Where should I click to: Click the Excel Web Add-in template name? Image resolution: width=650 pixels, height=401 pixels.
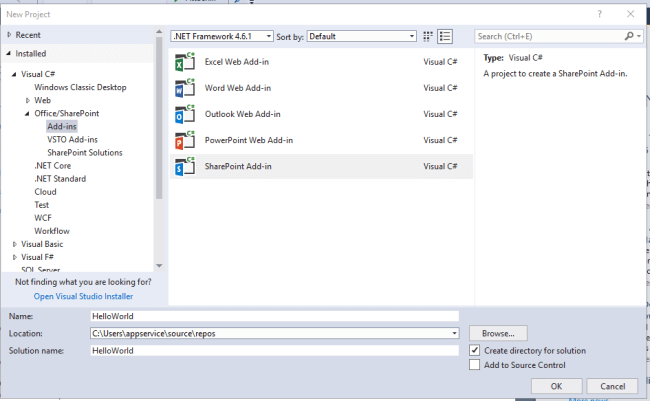click(x=237, y=62)
